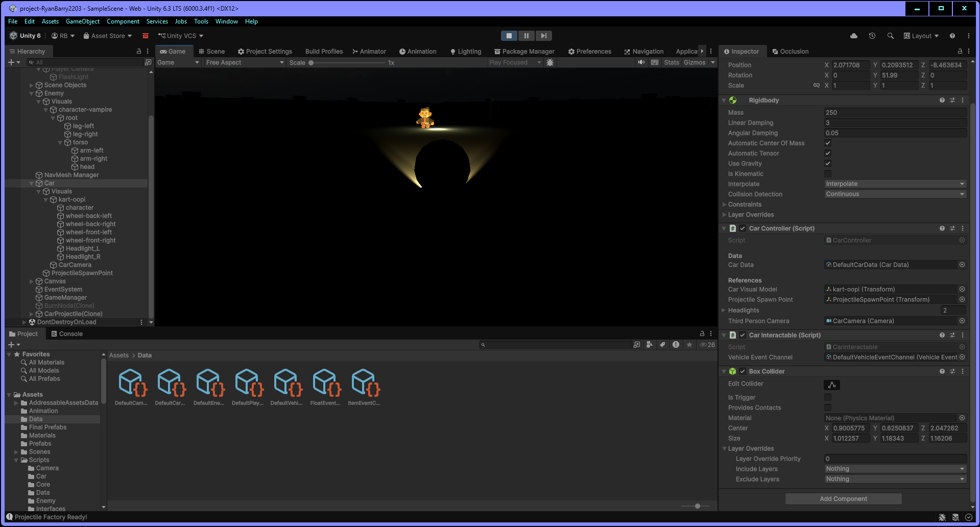Open the GameObject menu
980x527 pixels.
(x=83, y=21)
